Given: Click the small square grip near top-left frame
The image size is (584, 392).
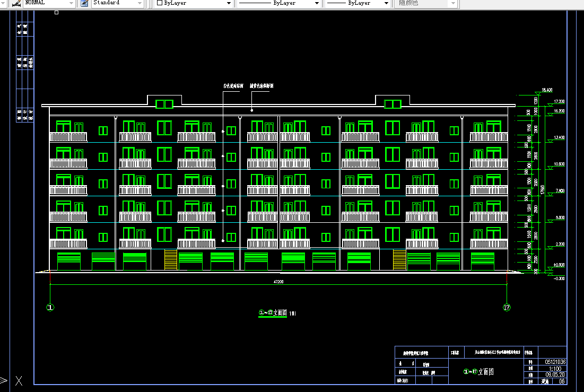Looking at the screenshot, I should 57,13.
